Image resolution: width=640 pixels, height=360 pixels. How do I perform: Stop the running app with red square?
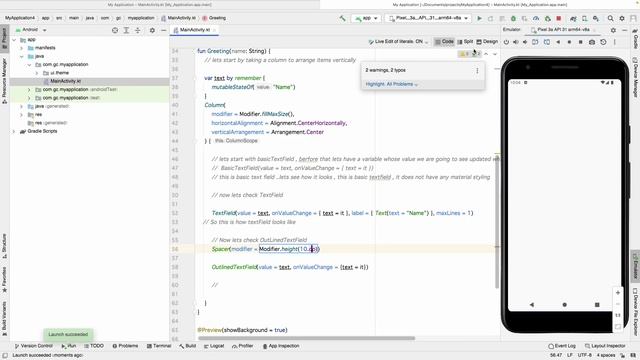[559, 18]
